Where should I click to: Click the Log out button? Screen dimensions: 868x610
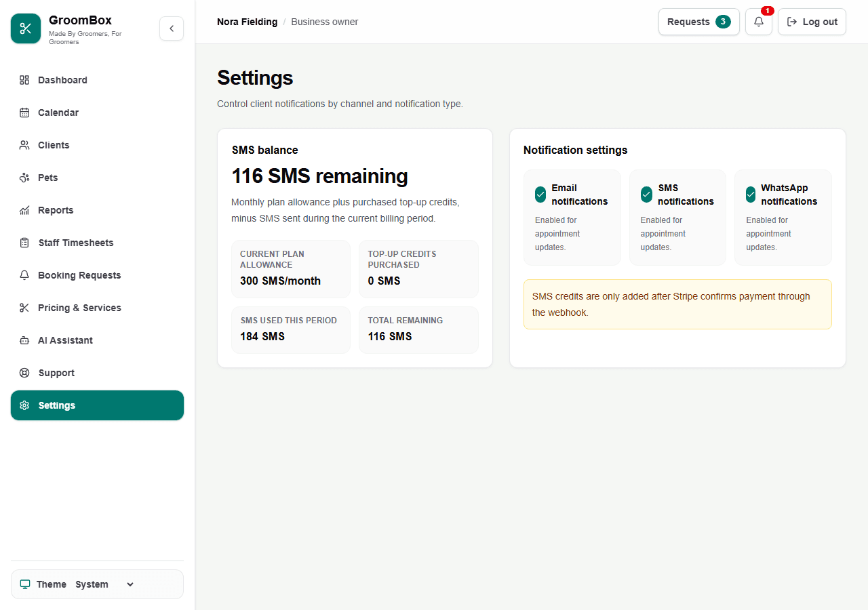point(812,22)
